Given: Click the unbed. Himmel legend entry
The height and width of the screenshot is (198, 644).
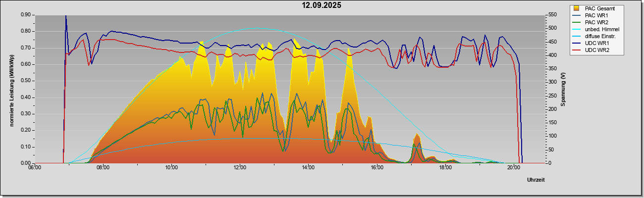Looking at the screenshot, I should 595,30.
